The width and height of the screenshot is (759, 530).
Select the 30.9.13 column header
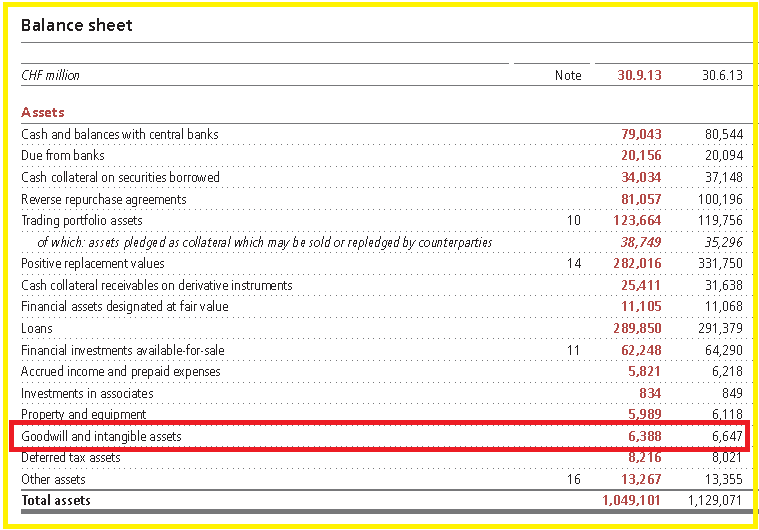coord(639,75)
